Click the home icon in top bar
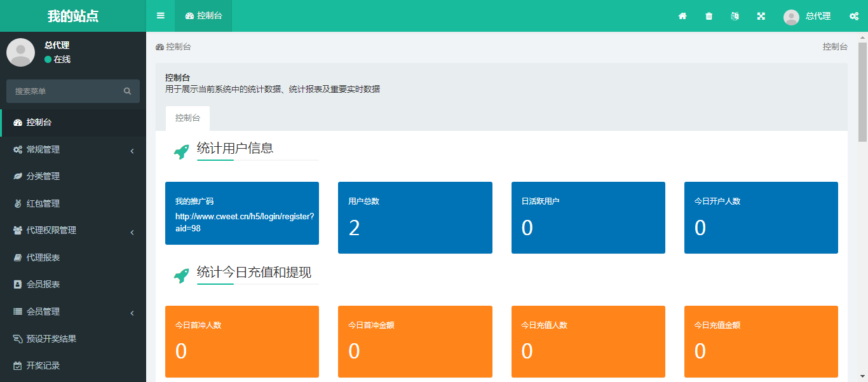The image size is (868, 382). 682,16
